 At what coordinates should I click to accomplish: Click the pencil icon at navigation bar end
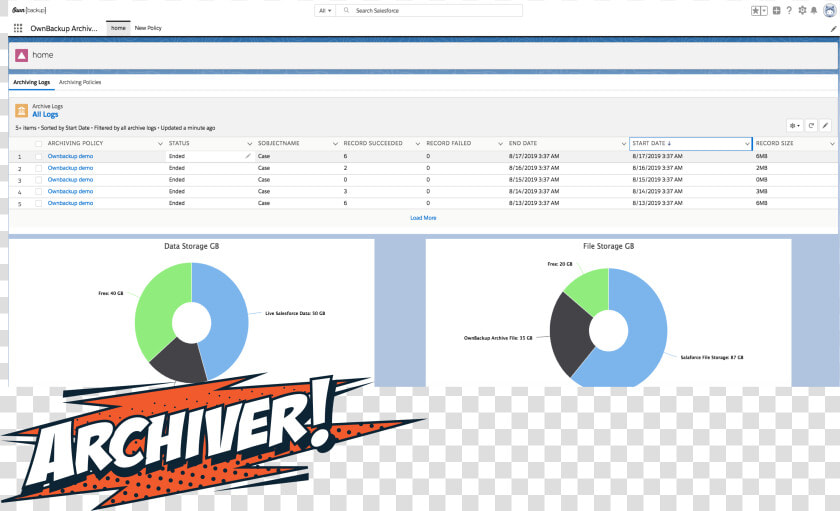(x=833, y=28)
